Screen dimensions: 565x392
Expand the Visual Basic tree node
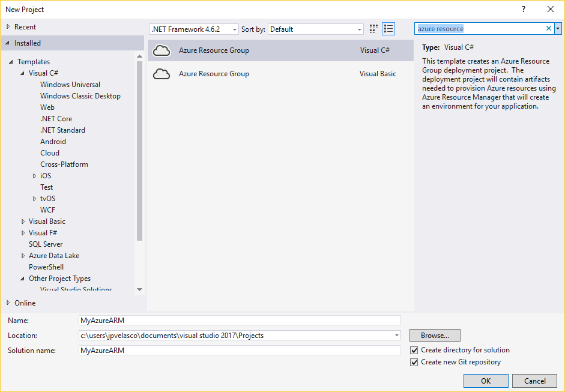(23, 222)
